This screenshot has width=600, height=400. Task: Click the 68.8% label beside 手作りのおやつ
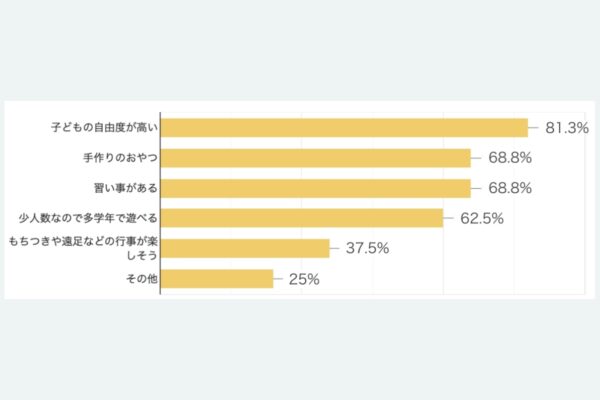[x=510, y=158]
